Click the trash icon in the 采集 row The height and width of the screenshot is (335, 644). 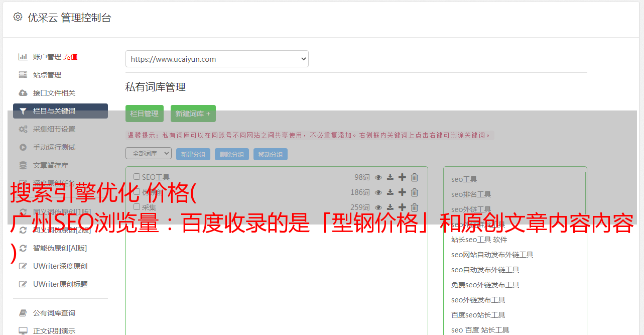[415, 207]
